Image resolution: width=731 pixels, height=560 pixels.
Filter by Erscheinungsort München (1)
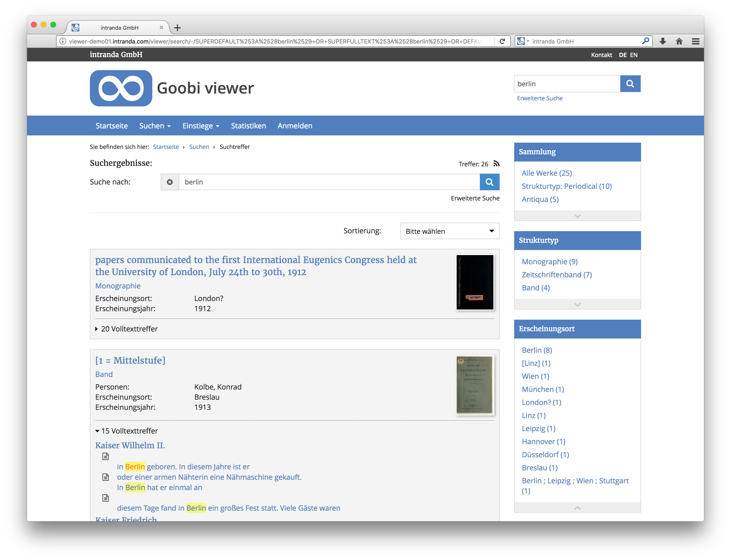point(543,389)
